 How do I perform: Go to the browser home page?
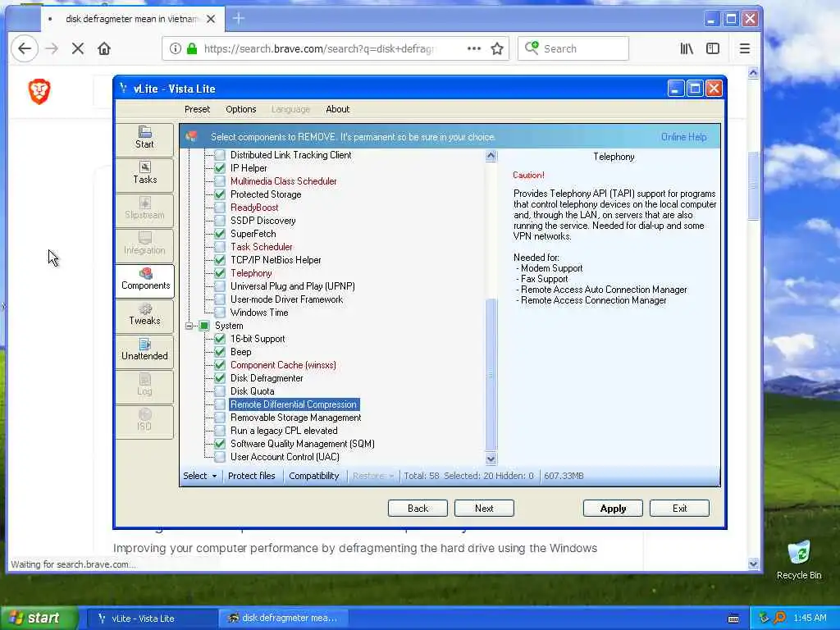[x=104, y=48]
